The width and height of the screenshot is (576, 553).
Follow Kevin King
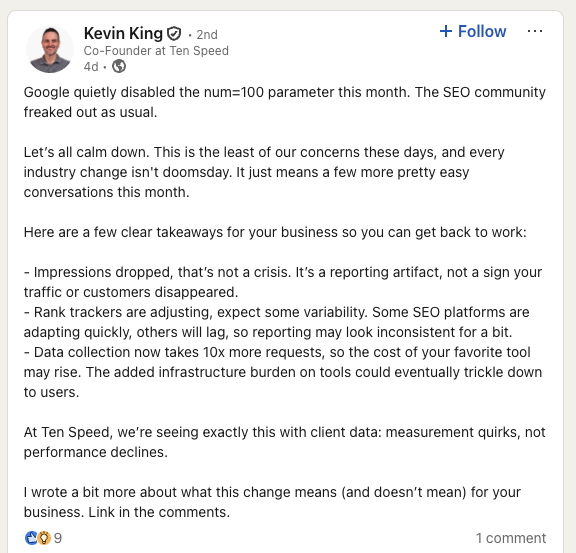click(x=473, y=32)
